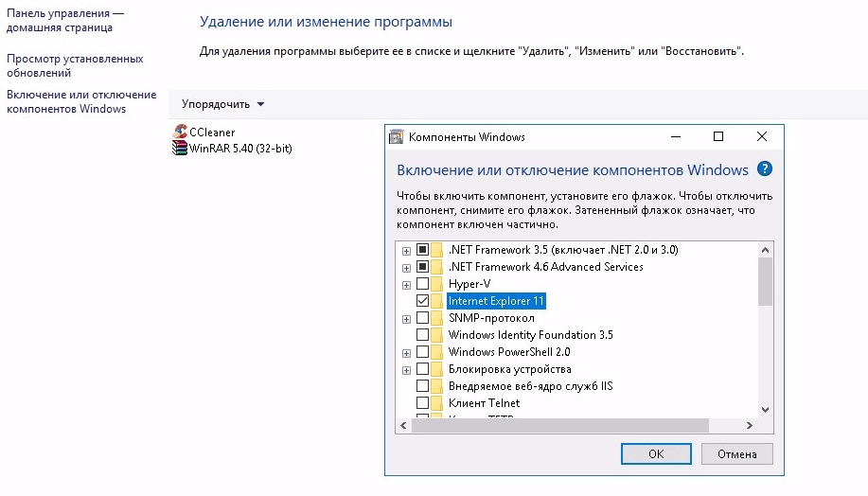This screenshot has height=496, width=868.
Task: Click the WinRAR 5.40 program icon
Action: pos(180,148)
